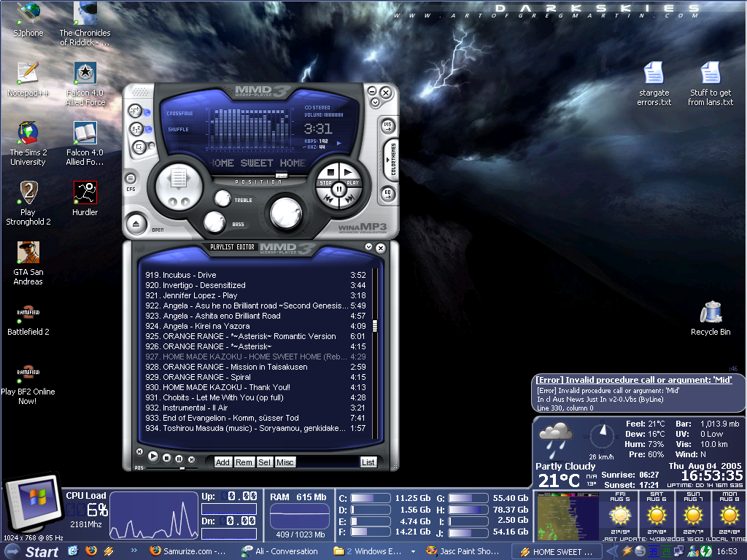
Task: Click the Position seek slider handle
Action: click(x=282, y=176)
